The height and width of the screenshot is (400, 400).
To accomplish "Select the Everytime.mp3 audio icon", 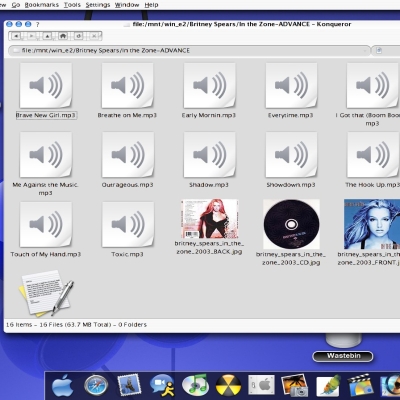I will 291,85.
